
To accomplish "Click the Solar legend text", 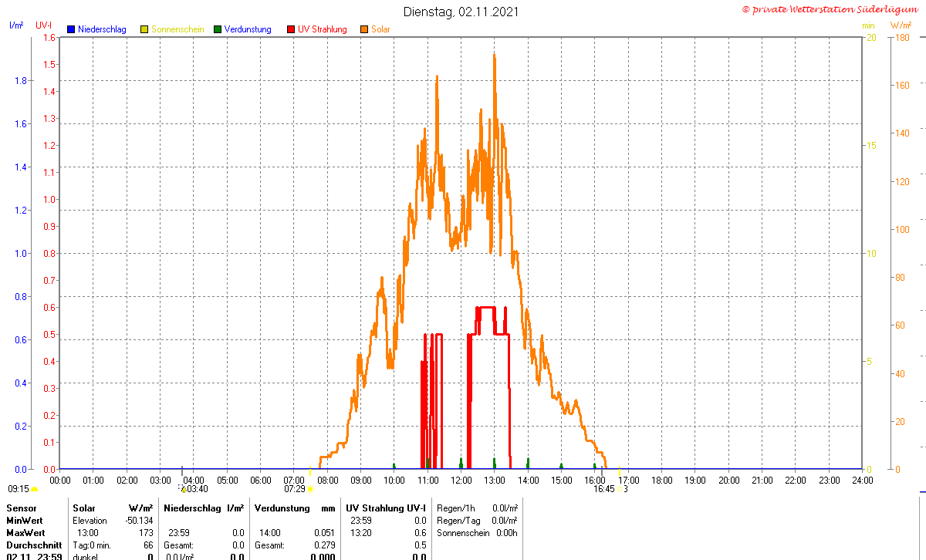I will click(x=380, y=29).
